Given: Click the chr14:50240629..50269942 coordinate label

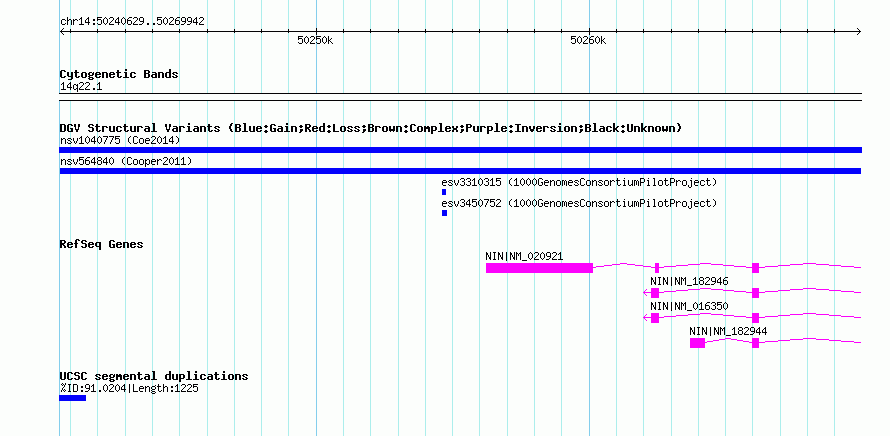Looking at the screenshot, I should [x=132, y=22].
